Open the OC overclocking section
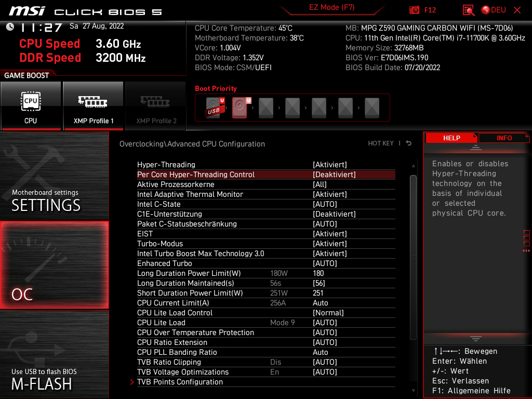The image size is (532, 399). pos(54,265)
